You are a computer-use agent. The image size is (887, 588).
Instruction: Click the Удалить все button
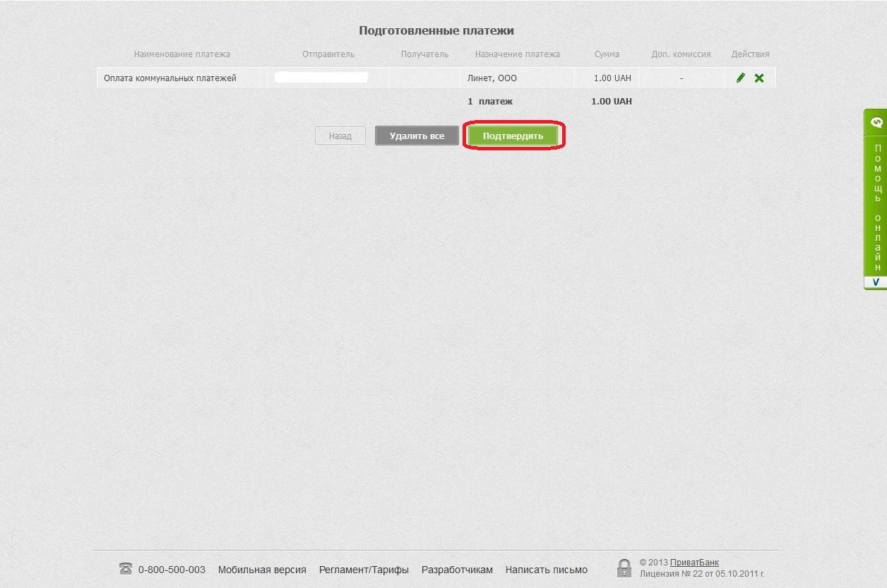[417, 136]
